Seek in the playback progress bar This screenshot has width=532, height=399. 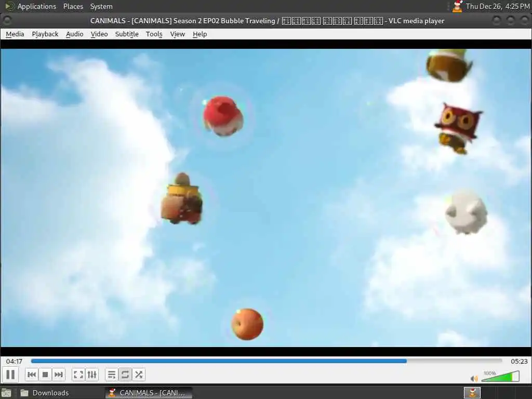click(x=267, y=361)
